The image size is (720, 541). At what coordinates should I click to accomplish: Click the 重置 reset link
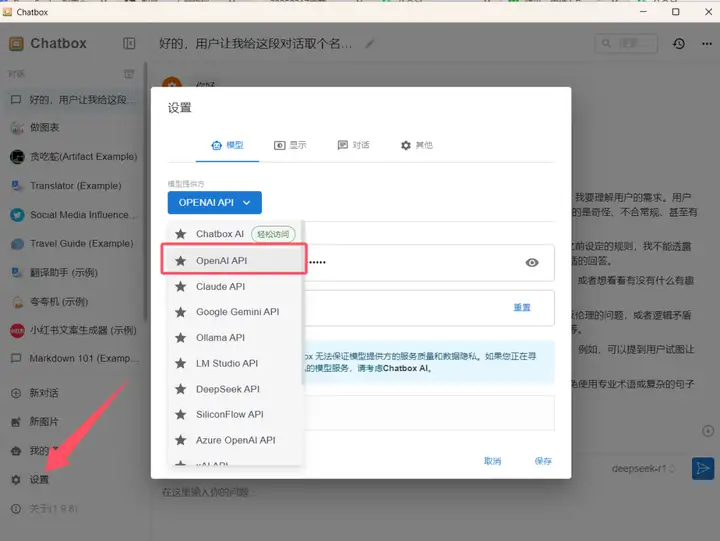522,308
